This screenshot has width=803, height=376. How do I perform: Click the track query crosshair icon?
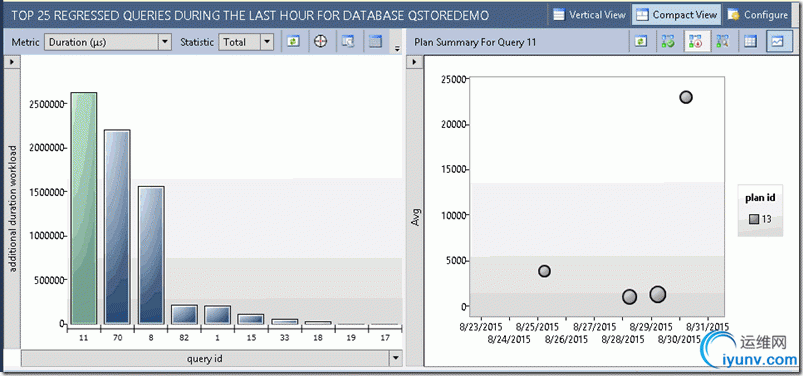click(x=321, y=41)
